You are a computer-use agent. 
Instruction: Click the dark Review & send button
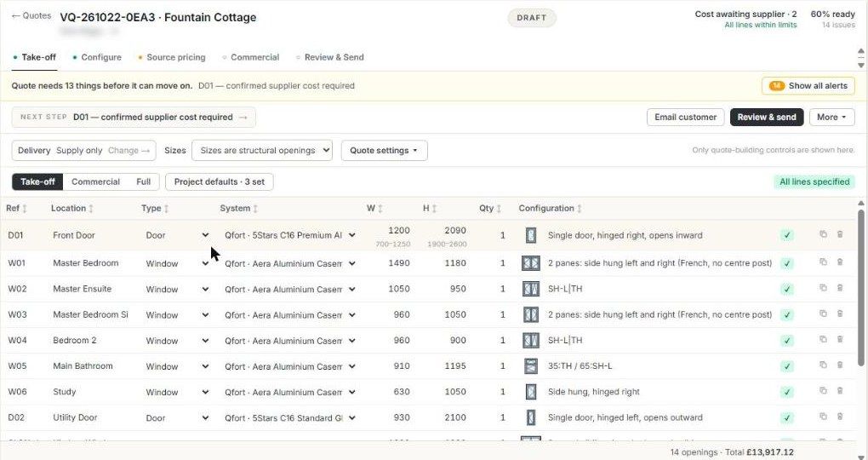pos(767,117)
